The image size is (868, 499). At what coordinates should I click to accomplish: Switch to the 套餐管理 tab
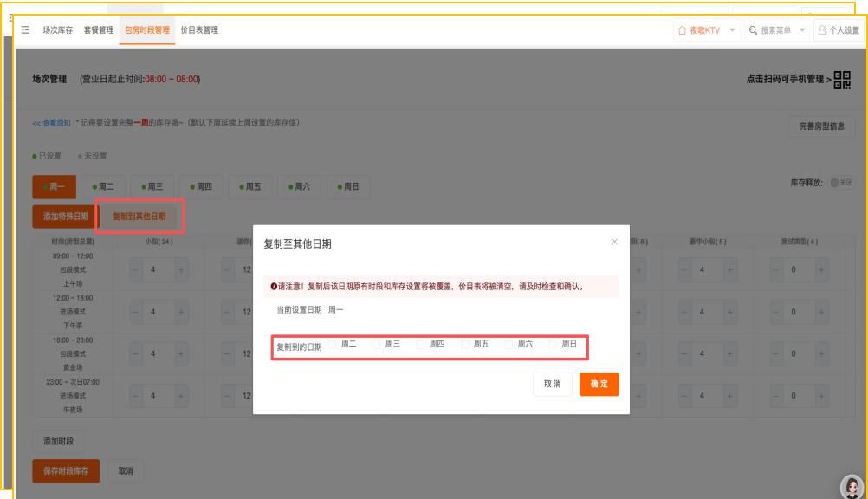pyautogui.click(x=99, y=30)
